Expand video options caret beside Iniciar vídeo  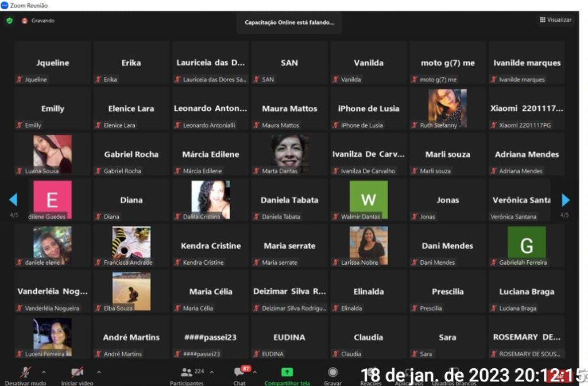99,372
